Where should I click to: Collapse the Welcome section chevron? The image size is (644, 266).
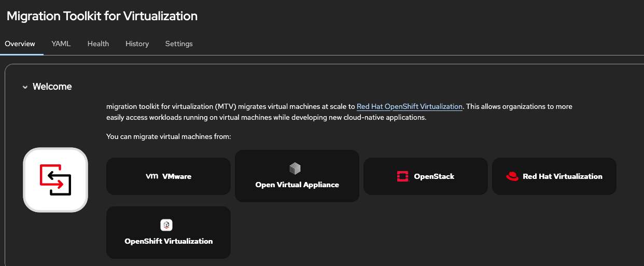[x=25, y=87]
